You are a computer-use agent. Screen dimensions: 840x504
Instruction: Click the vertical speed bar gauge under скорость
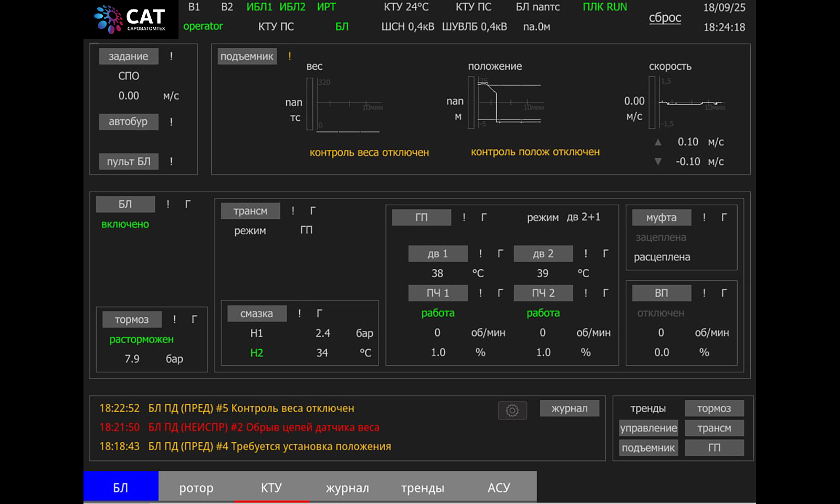click(652, 102)
